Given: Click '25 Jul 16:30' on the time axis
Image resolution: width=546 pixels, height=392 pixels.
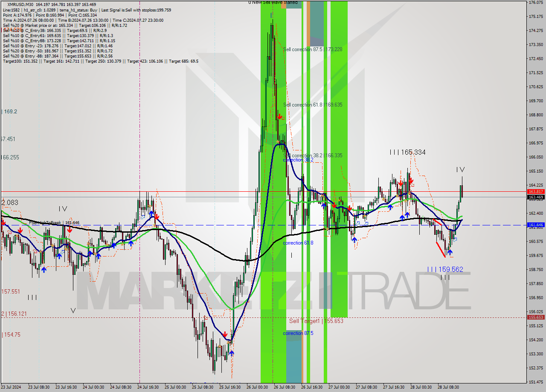Looking at the screenshot, I should click(x=230, y=387).
